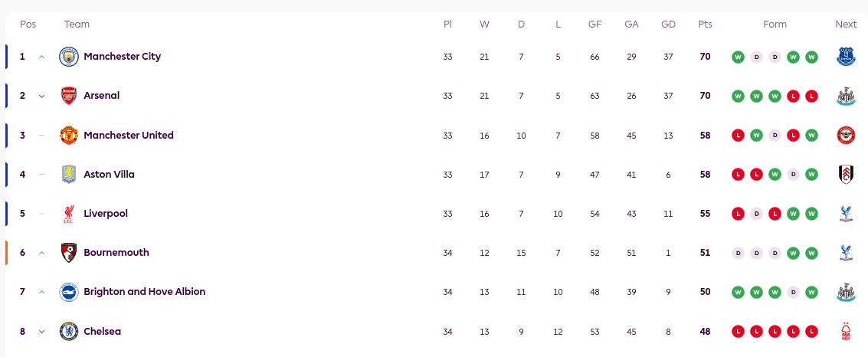
Task: Open Chelsea's next opponent Nottingham Forest badge
Action: pyautogui.click(x=846, y=332)
